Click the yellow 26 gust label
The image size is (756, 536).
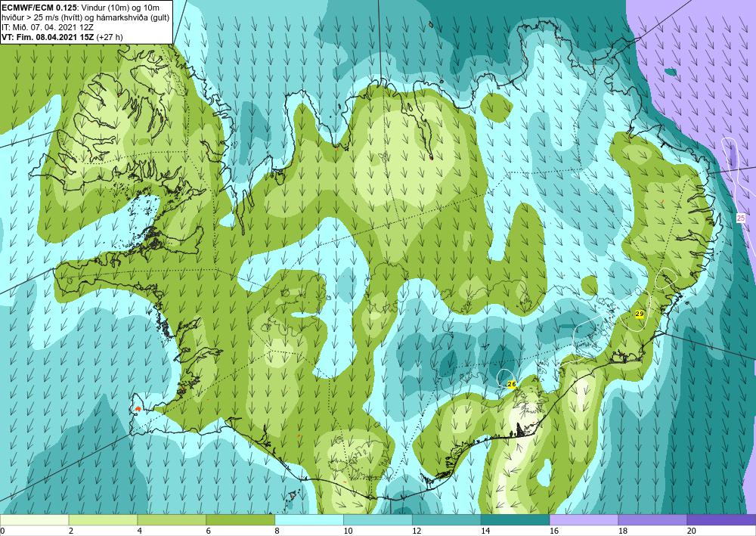(512, 384)
